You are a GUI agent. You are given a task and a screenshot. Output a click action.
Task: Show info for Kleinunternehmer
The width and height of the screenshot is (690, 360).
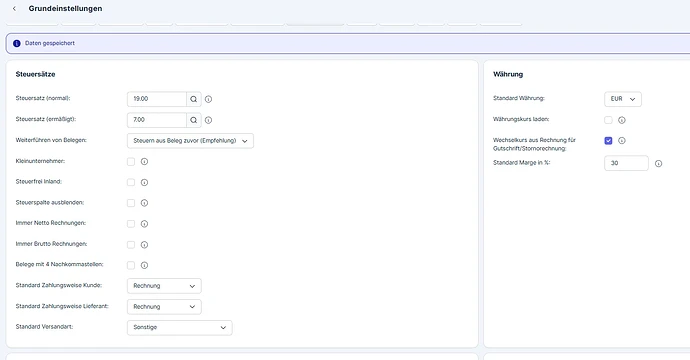pos(144,162)
